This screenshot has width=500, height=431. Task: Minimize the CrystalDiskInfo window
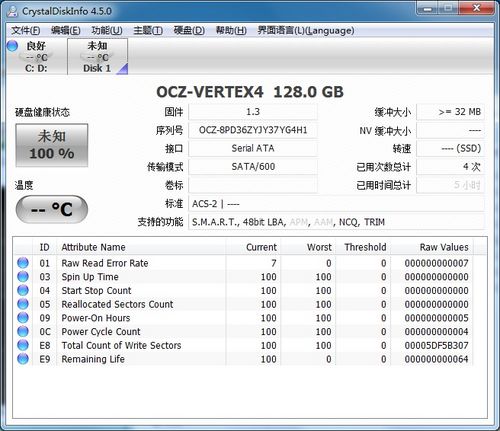click(x=428, y=8)
